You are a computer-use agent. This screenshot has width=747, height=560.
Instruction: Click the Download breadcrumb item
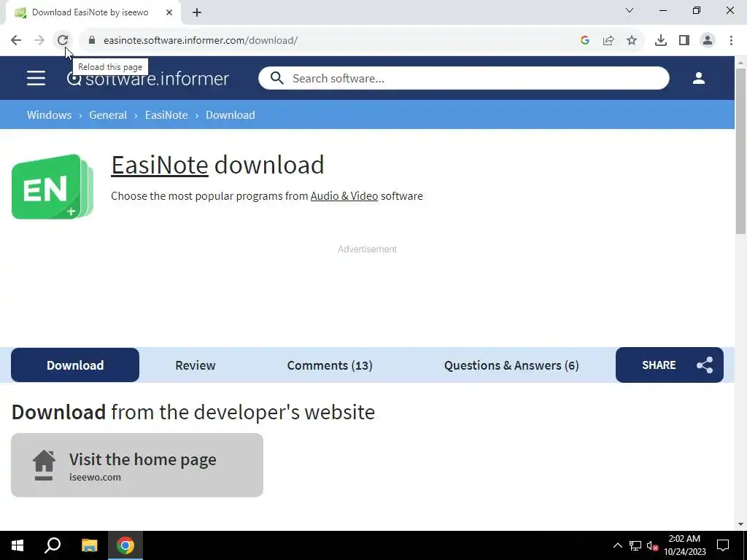(230, 114)
